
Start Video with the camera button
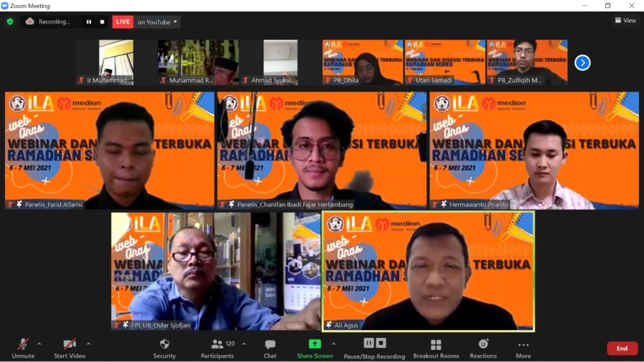pos(69,348)
